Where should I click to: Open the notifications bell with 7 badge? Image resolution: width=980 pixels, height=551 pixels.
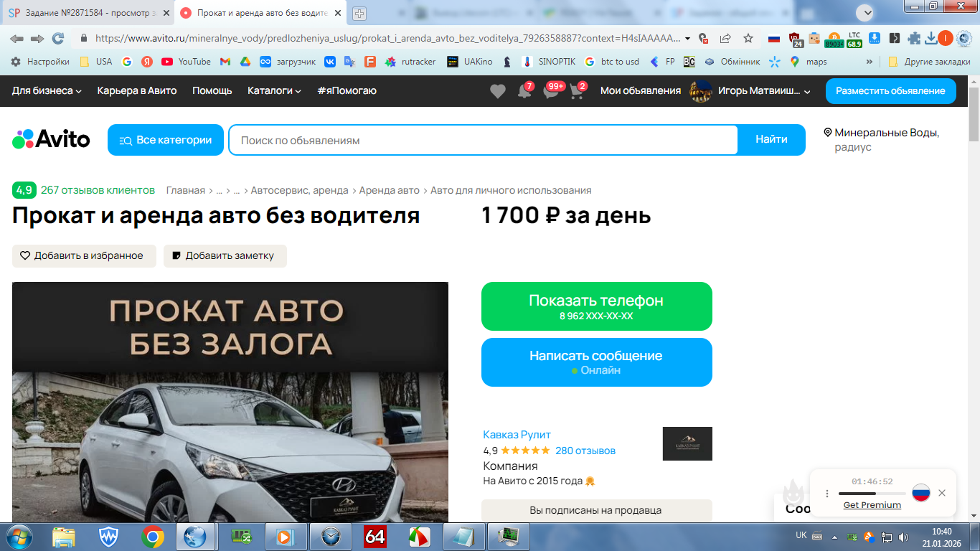[x=524, y=91]
